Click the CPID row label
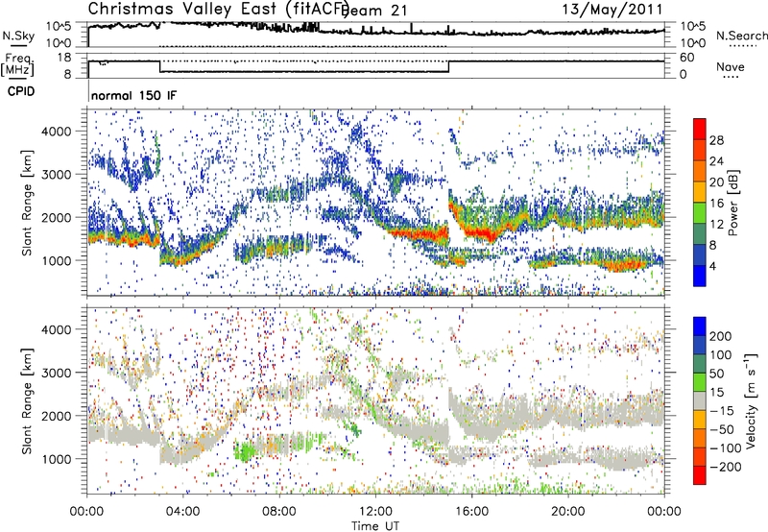Screen dimensions: 768x532 point(21,91)
